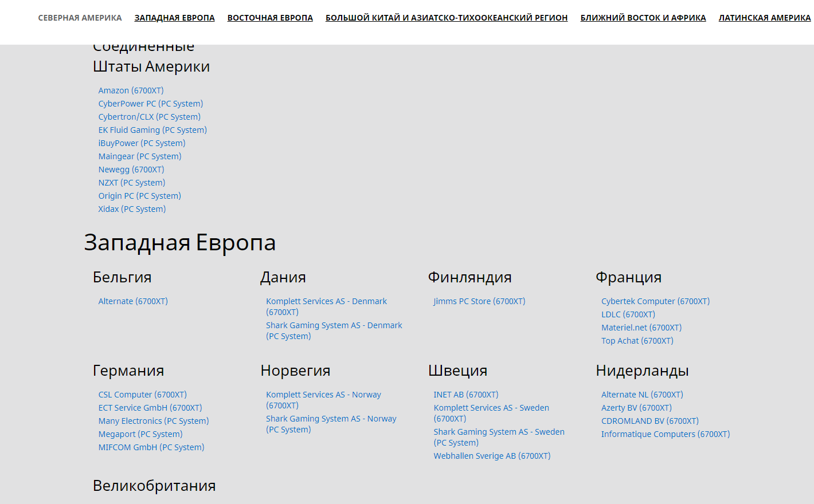Screen dimensions: 814x504
Task: Click the Финляндия country heading
Action: [470, 278]
